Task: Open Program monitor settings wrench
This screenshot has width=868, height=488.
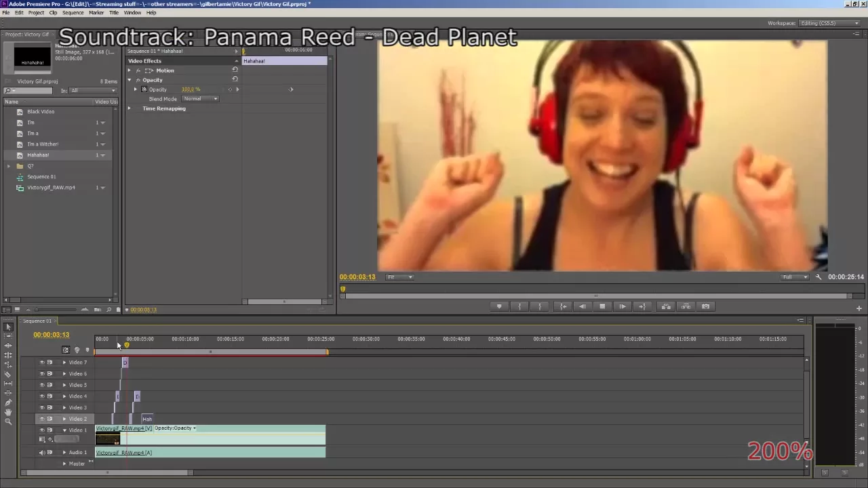Action: coord(818,277)
